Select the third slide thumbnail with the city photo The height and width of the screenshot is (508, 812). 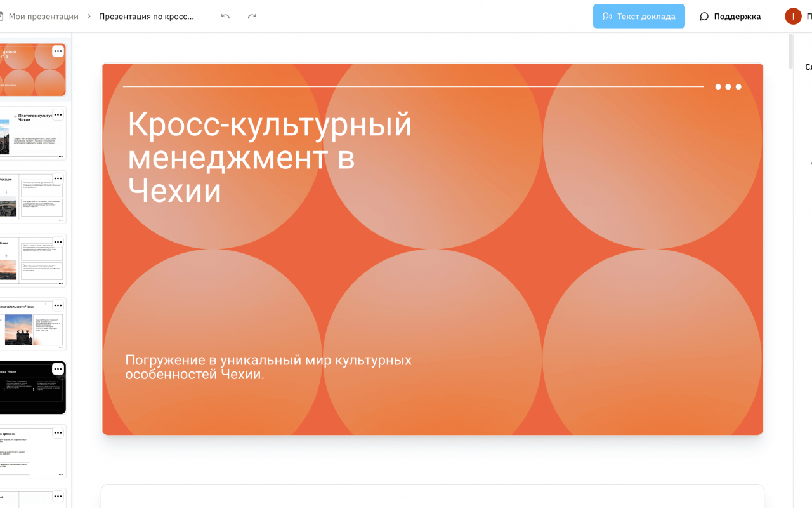click(x=33, y=197)
